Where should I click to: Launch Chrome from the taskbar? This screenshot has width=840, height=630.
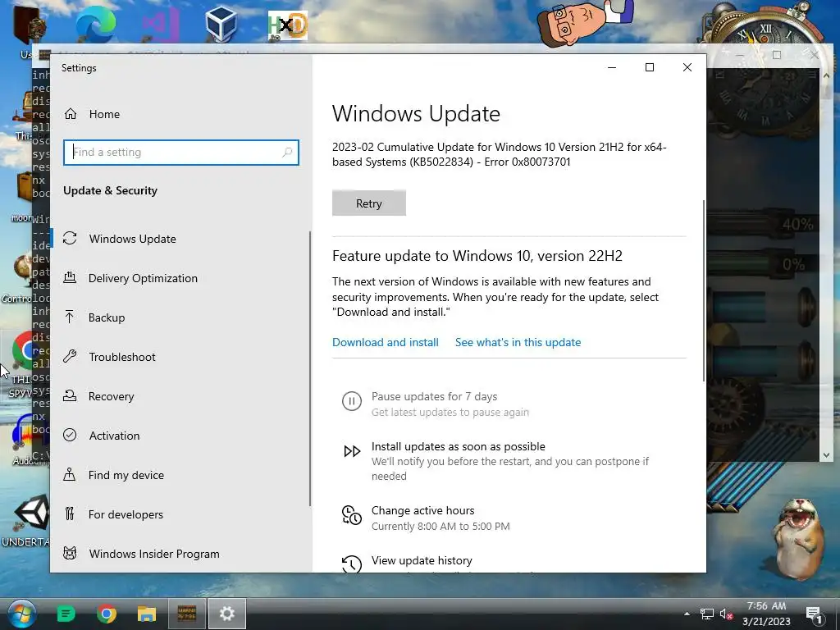coord(106,614)
